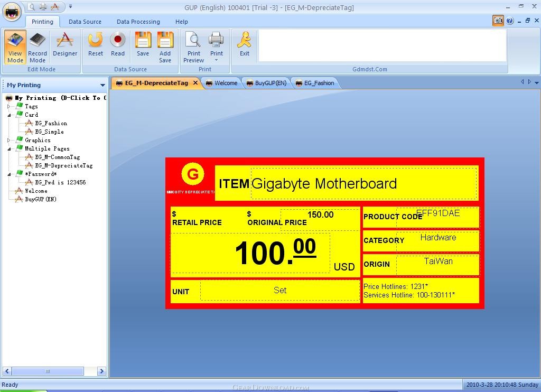Expand the Graphics folder

coord(8,140)
